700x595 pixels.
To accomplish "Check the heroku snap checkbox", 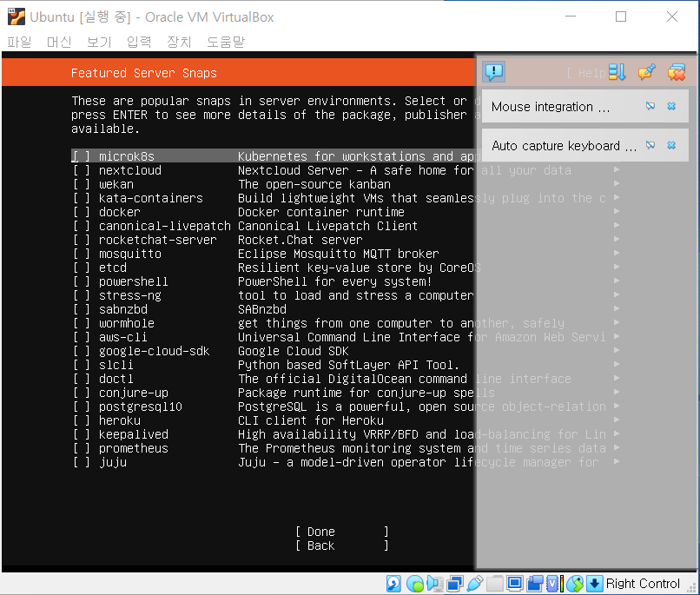I will (82, 420).
